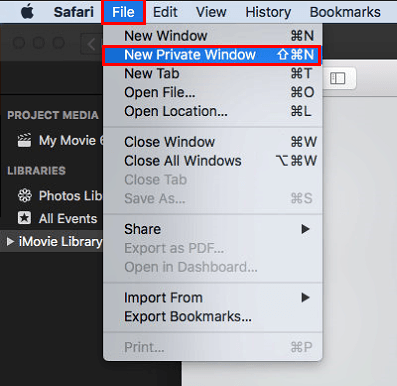
Task: Expand the iMovie Library disclosure triangle
Action: tap(10, 241)
